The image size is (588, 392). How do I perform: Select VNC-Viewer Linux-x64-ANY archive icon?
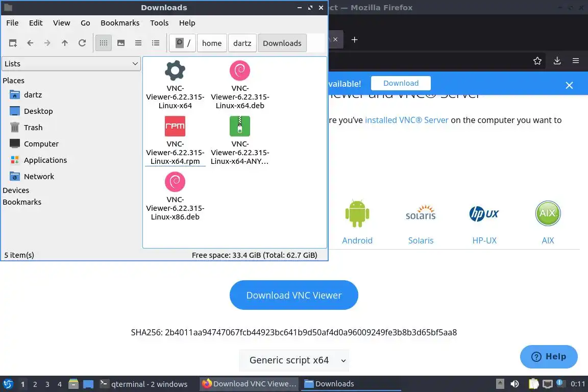[x=239, y=126]
